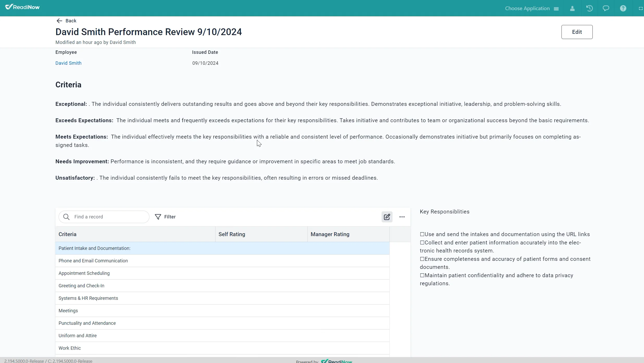Select the Meetings row
This screenshot has height=363, width=644.
(222, 311)
